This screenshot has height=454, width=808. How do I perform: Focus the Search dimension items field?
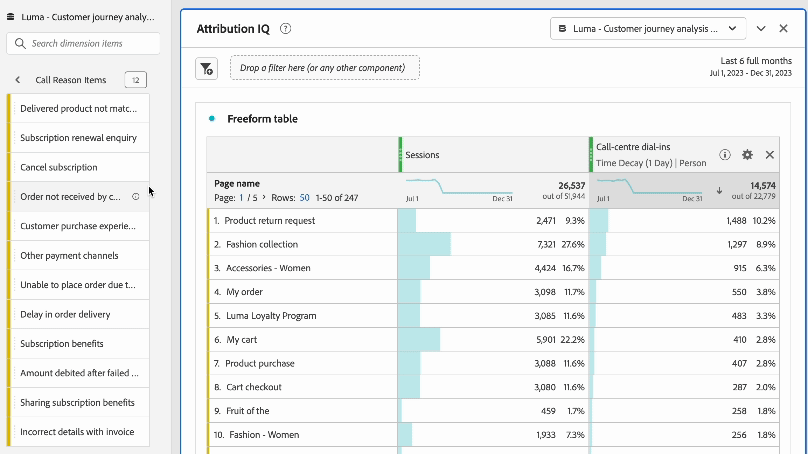click(83, 43)
